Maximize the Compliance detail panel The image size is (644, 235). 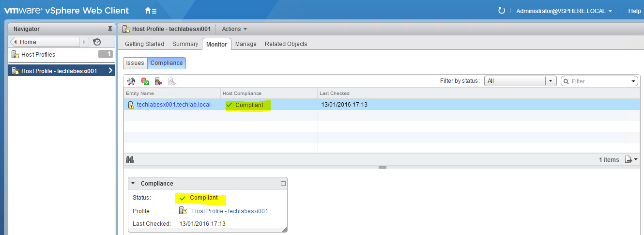point(283,184)
